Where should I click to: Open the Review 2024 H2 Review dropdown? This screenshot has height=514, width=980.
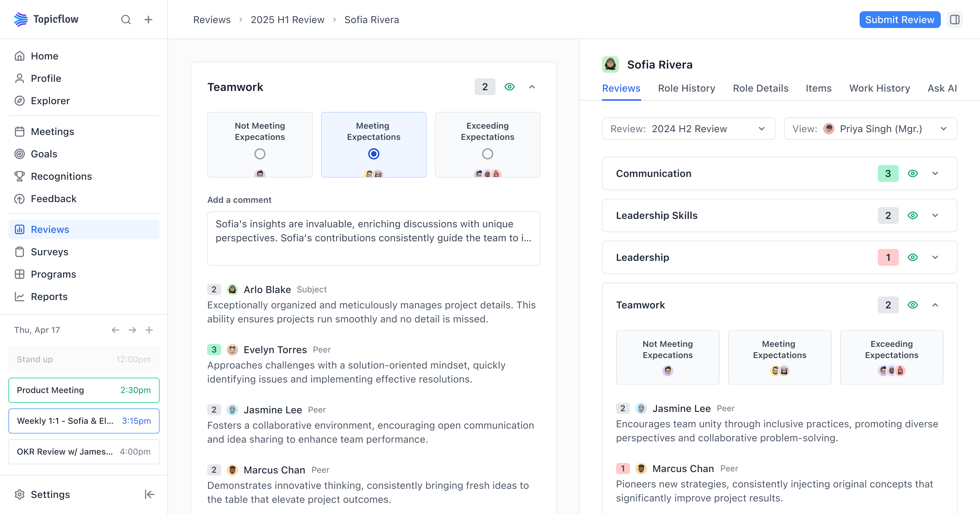click(x=688, y=129)
